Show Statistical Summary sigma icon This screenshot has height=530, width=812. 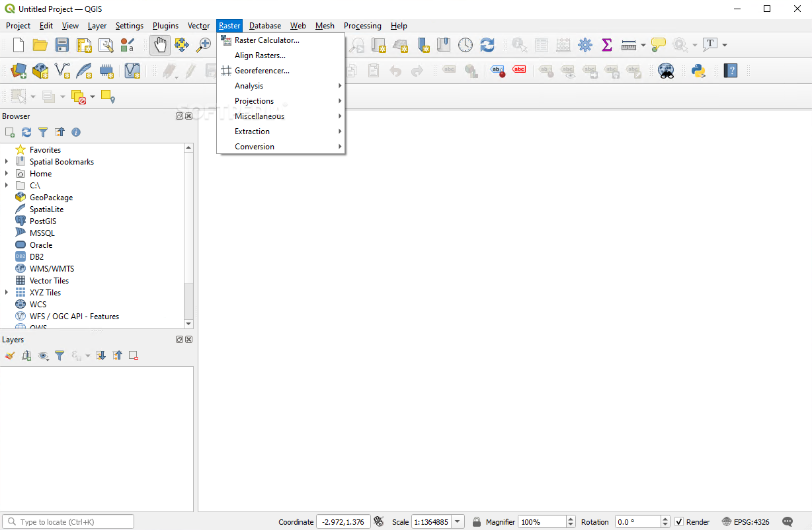pyautogui.click(x=607, y=45)
